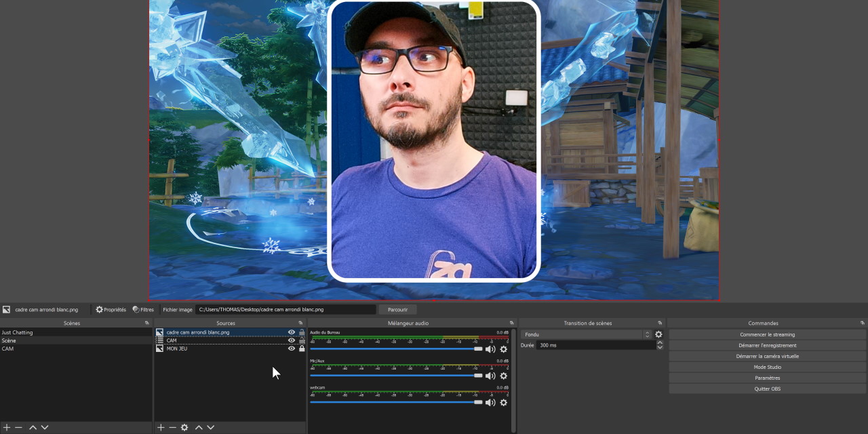Hide the MON JEU source
Viewport: 868px width, 434px height.
pos(292,349)
